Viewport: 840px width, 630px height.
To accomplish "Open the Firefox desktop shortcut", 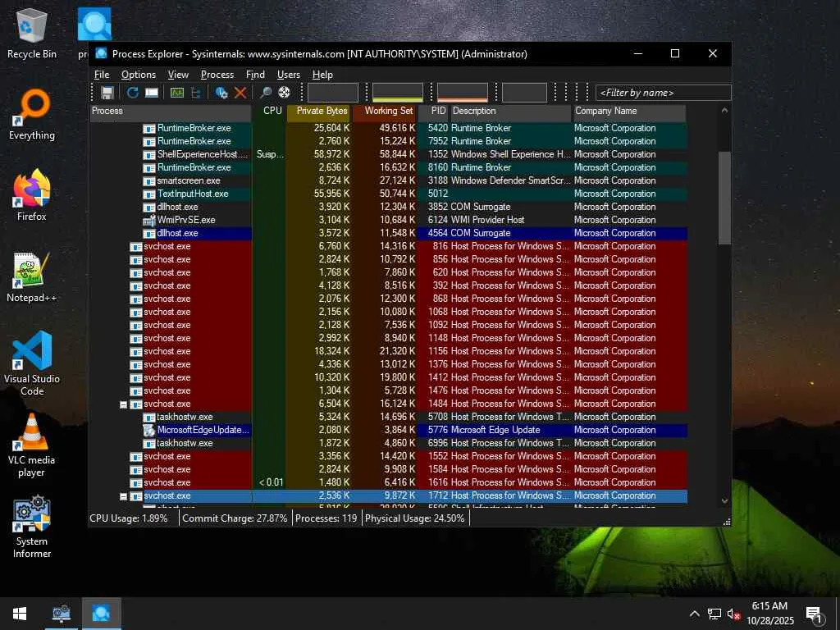I will click(32, 195).
